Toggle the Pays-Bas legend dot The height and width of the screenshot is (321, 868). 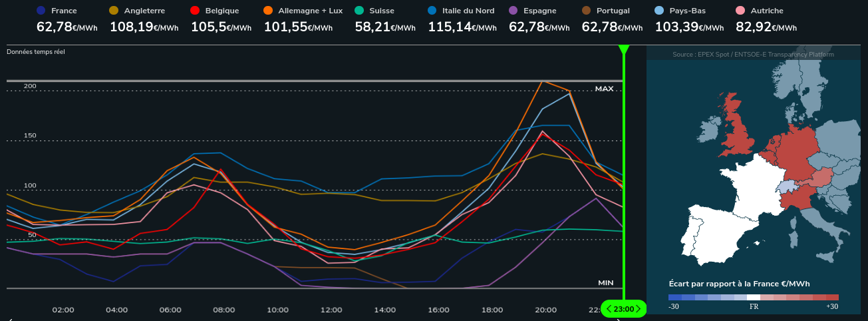(659, 11)
